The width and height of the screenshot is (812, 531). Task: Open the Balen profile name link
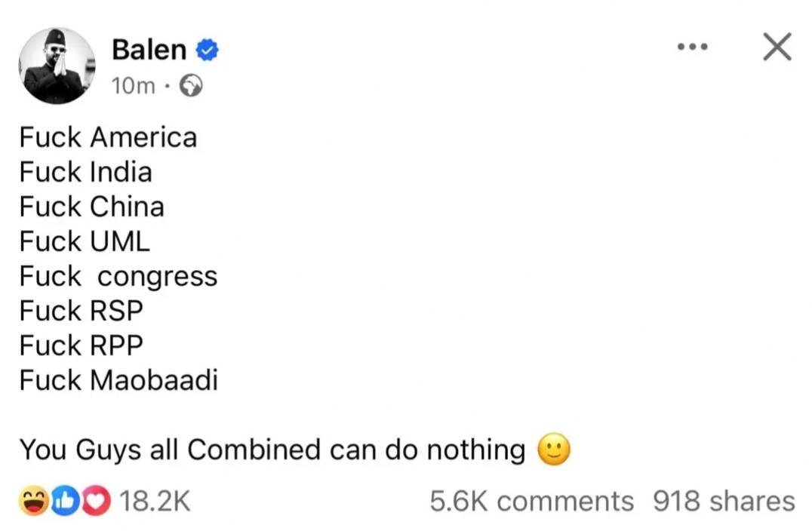(x=149, y=50)
